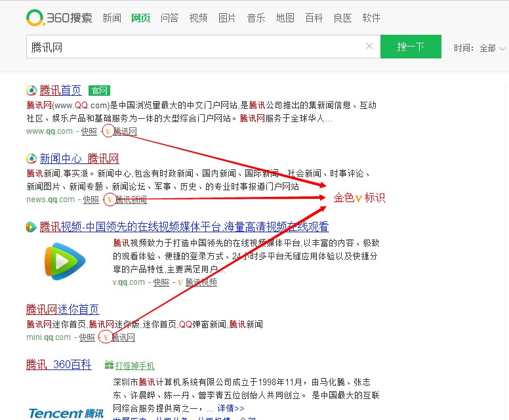Image resolution: width=509 pixels, height=420 pixels.
Task: Click the gold V badge next to 腾讯视频
Action: pos(180,283)
